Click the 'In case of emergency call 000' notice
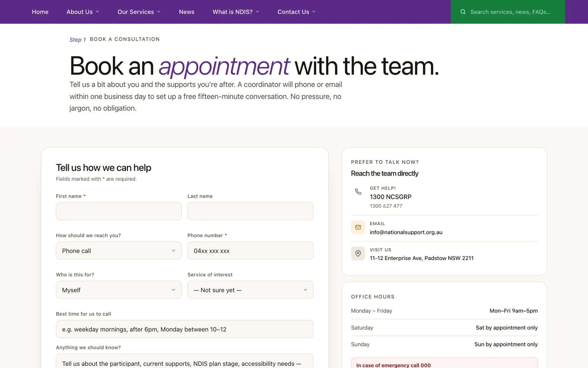Image resolution: width=588 pixels, height=368 pixels. [444, 363]
